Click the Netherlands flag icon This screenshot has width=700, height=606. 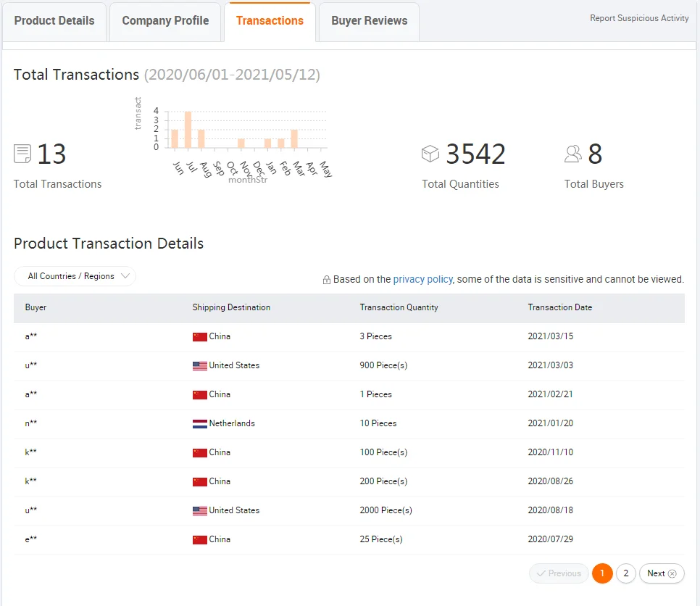tap(200, 423)
